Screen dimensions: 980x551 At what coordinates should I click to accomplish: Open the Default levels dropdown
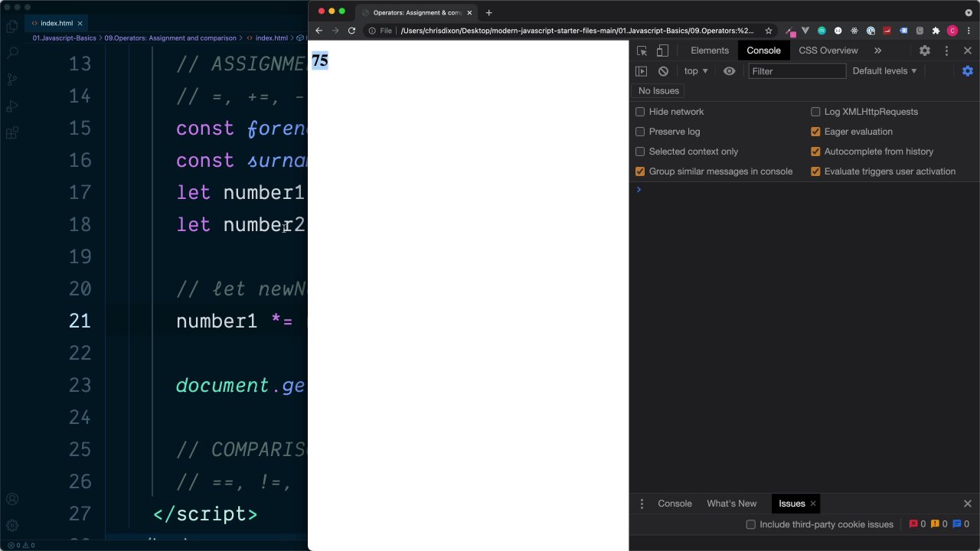point(884,71)
